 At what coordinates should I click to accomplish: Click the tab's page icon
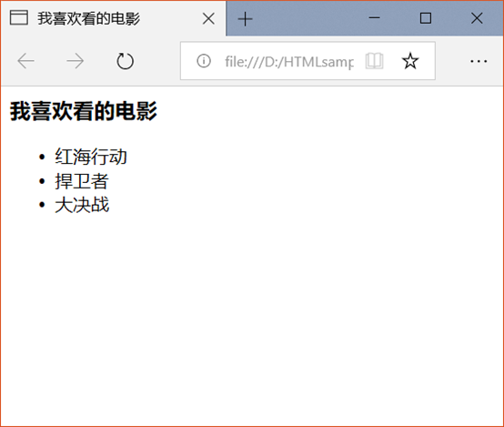point(18,17)
